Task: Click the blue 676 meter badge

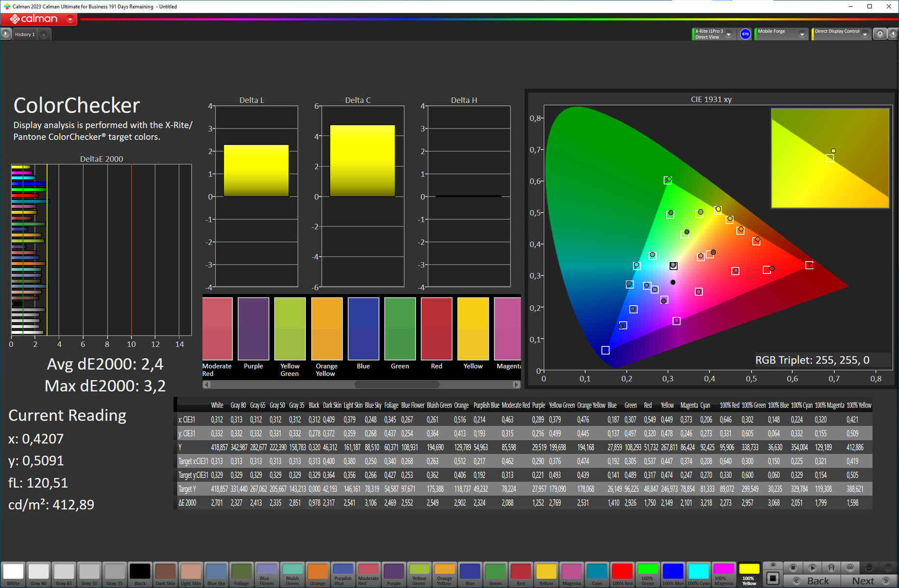Action: click(x=745, y=34)
